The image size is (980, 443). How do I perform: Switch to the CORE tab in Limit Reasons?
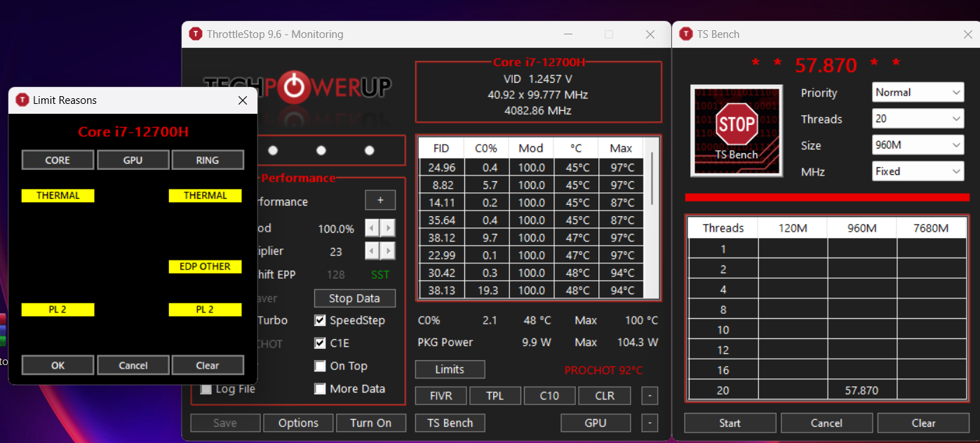pyautogui.click(x=58, y=160)
